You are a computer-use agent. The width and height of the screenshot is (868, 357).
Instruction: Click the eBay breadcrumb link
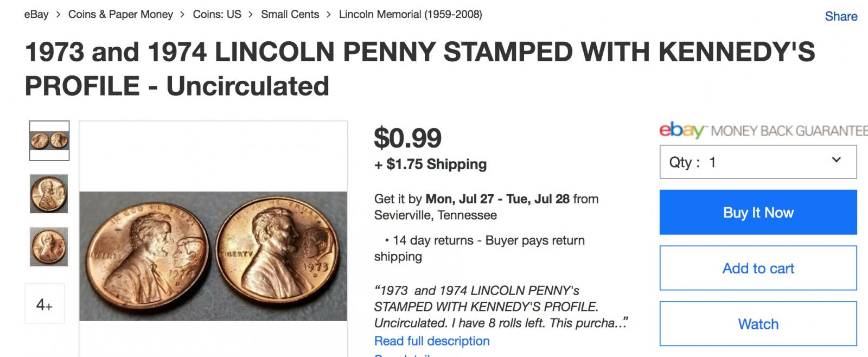(x=36, y=15)
